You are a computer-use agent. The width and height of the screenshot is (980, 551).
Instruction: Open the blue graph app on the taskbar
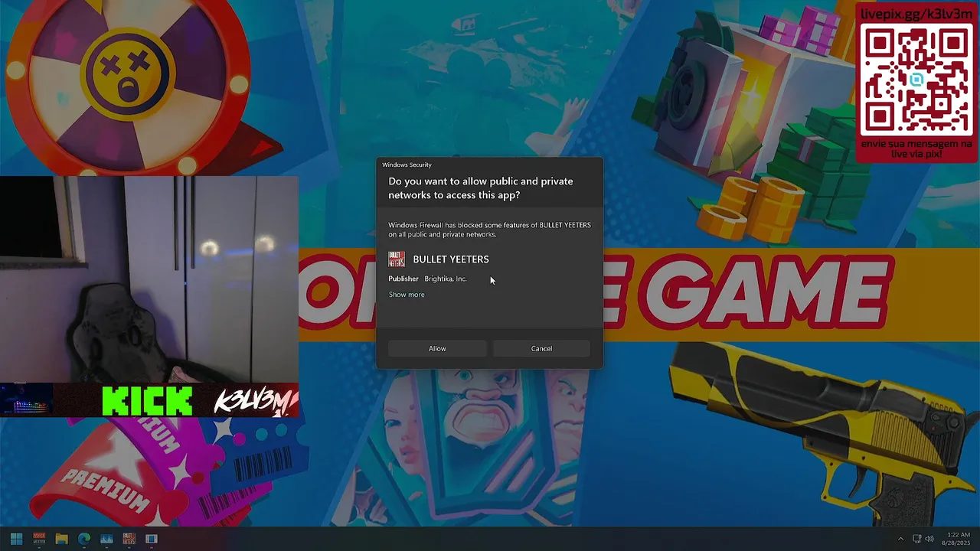pos(106,539)
